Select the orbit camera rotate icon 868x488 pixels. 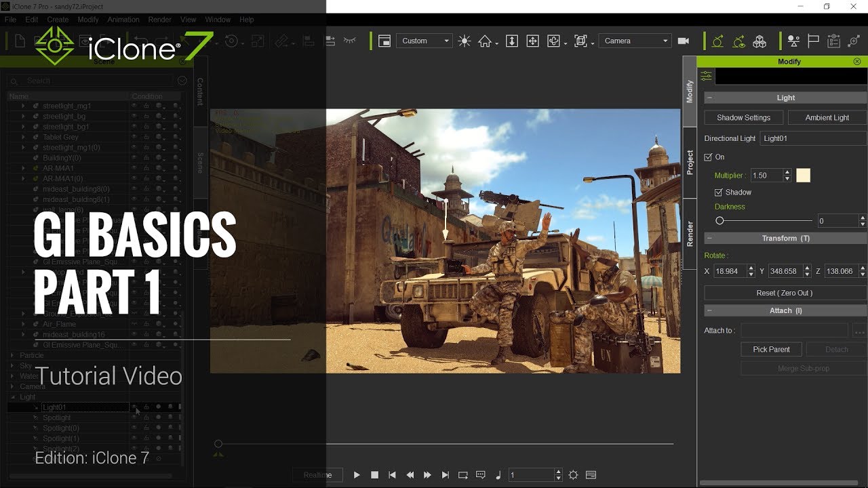[x=553, y=41]
